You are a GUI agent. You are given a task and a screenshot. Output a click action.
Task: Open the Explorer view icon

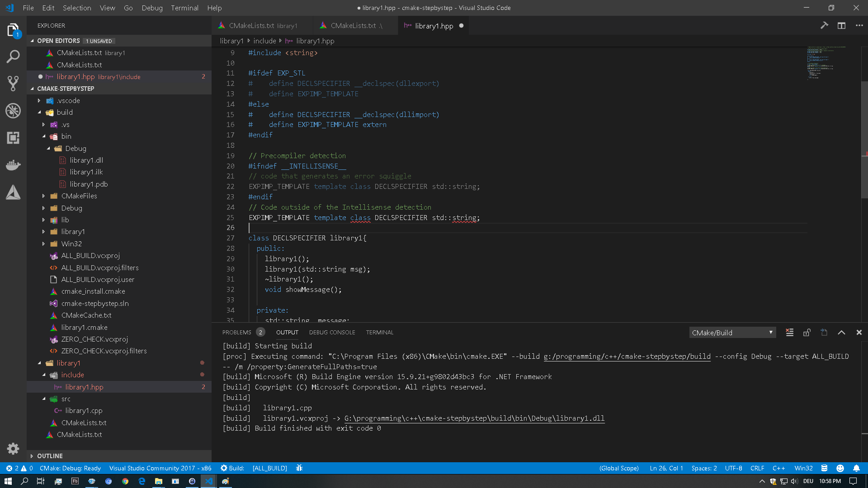click(13, 30)
